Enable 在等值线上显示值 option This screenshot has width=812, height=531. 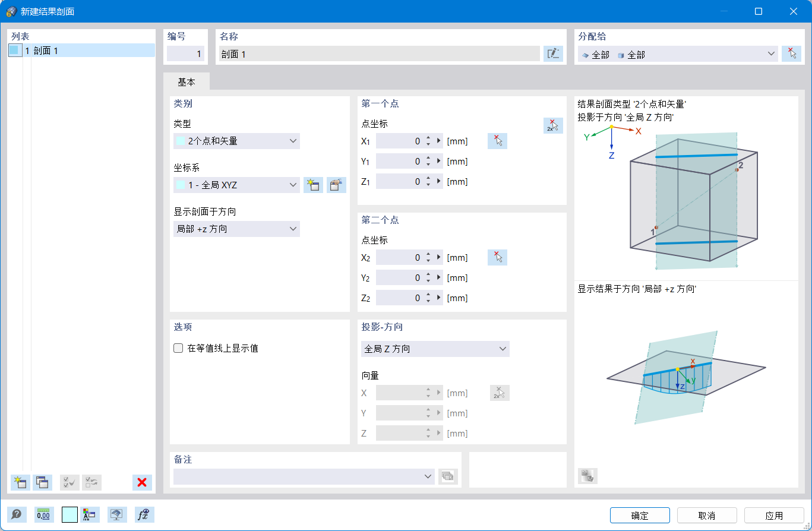click(178, 348)
